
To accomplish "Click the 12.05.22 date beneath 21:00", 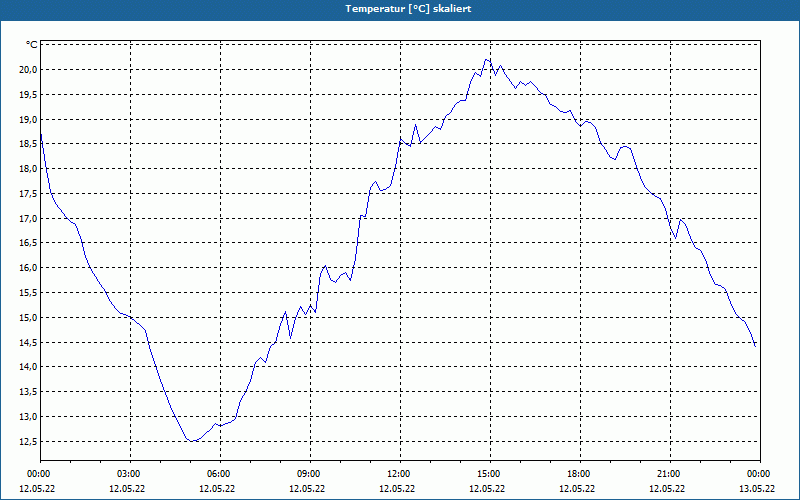I will point(667,488).
